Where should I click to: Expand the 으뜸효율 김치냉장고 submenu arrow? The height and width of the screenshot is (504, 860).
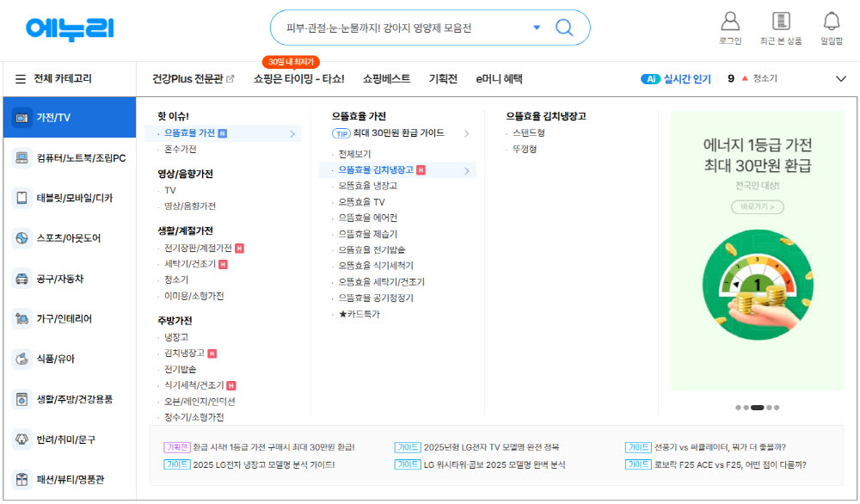(467, 170)
